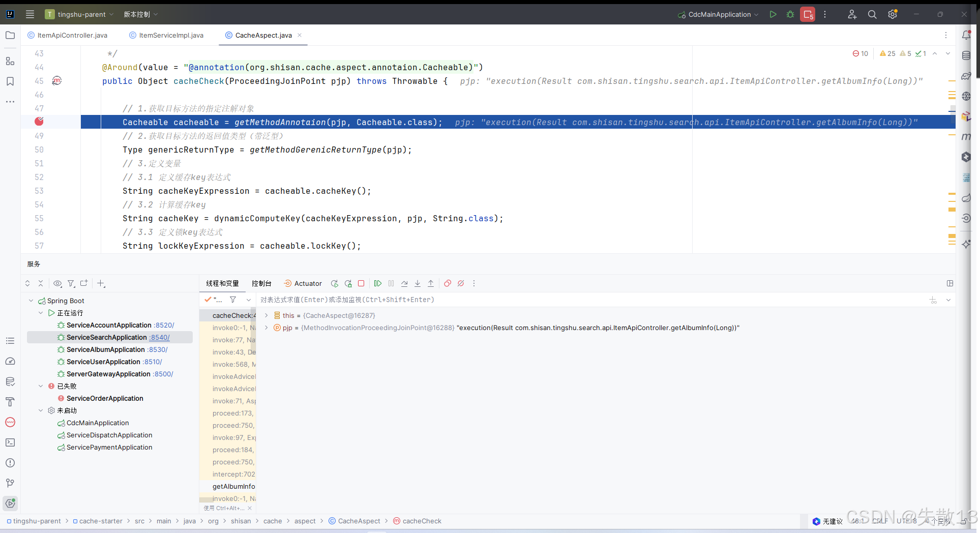
Task: Switch to ItemApiController.java tab
Action: click(68, 35)
